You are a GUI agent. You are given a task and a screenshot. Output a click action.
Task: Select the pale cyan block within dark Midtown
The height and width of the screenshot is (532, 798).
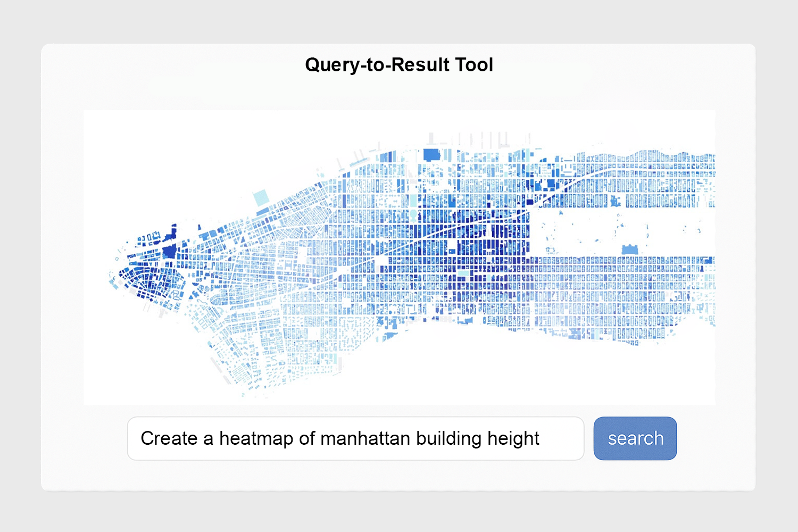click(x=464, y=273)
